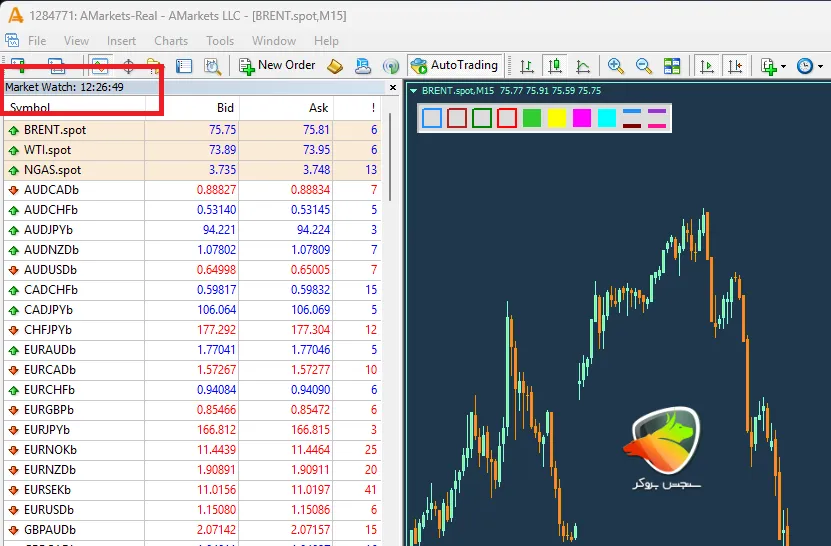The height and width of the screenshot is (546, 831).
Task: Click the EURNOKb spread value 25
Action: point(370,450)
